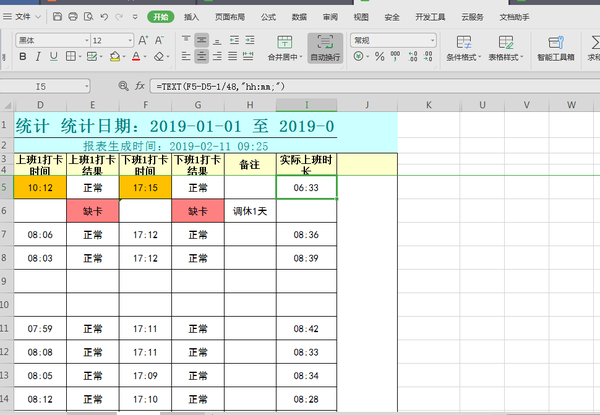The image size is (600, 415).
Task: Open the 安全 tab
Action: click(x=392, y=17)
